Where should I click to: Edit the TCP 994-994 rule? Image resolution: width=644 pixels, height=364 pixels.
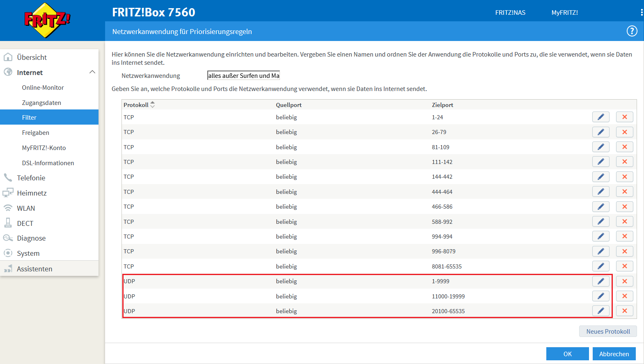coord(600,236)
